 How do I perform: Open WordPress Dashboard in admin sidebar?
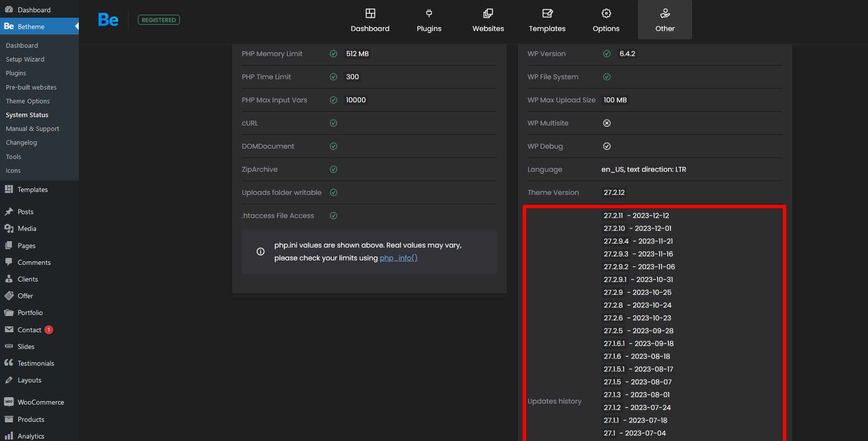click(39, 9)
